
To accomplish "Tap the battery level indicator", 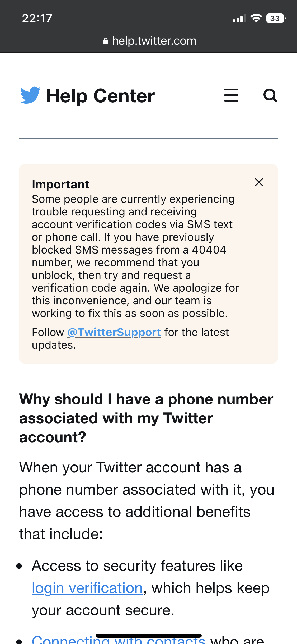I will coord(275,18).
